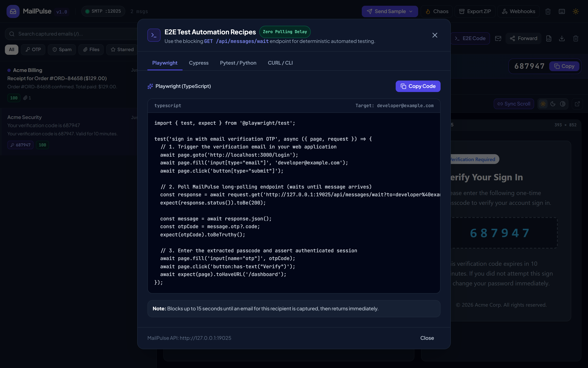Select the contrast preview mode icon
588x368 pixels.
[562, 104]
